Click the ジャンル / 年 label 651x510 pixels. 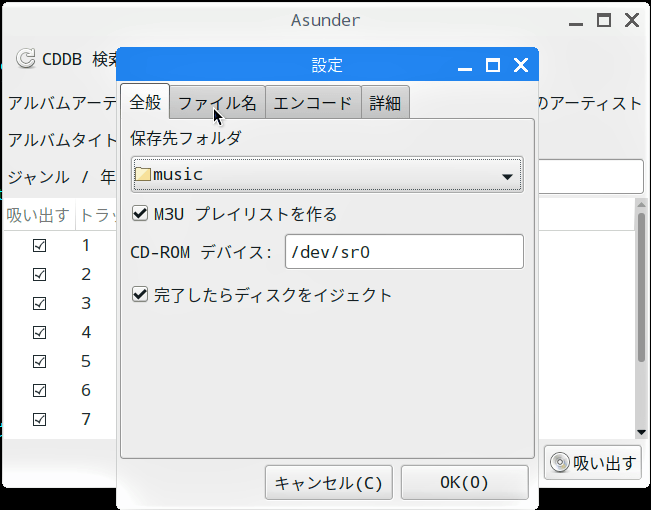click(x=61, y=177)
